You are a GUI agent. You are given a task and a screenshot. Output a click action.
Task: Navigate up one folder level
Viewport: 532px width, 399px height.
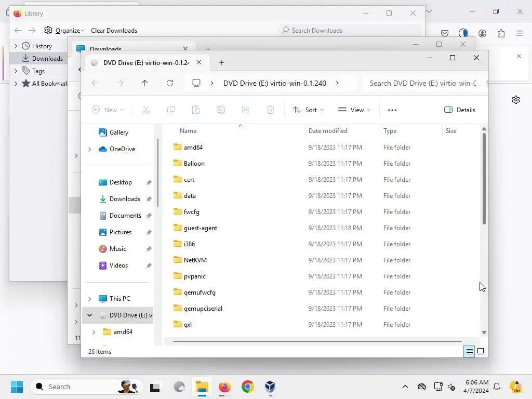[145, 83]
